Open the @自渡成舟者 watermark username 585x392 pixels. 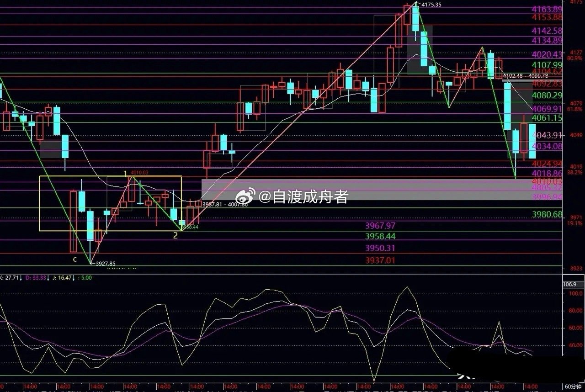tap(303, 197)
